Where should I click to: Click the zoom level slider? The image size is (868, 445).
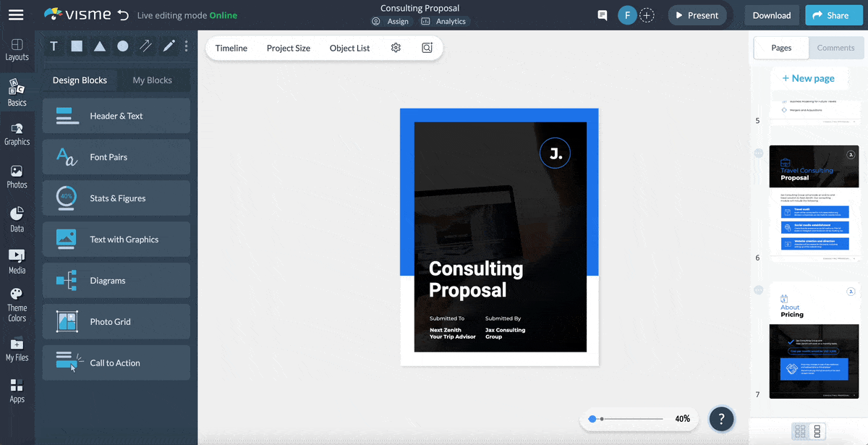coord(627,419)
